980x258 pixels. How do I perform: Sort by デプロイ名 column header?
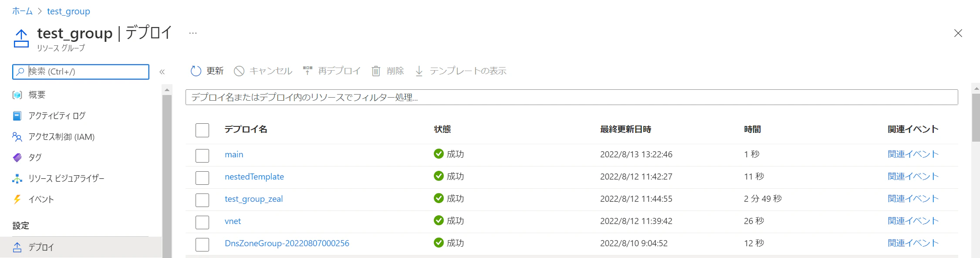[x=246, y=129]
